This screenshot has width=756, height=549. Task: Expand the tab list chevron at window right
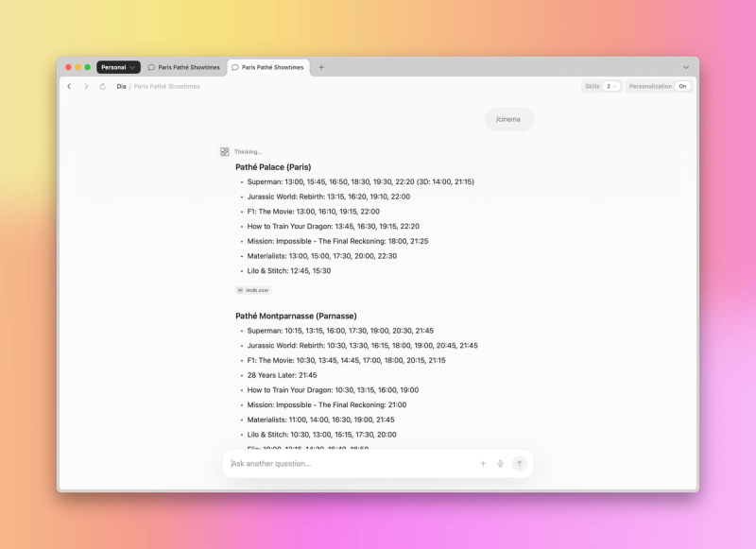click(x=686, y=67)
